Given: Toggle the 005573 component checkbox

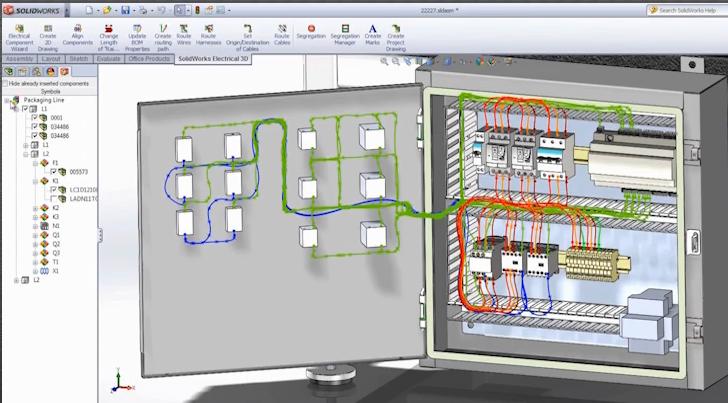Looking at the screenshot, I should point(52,172).
